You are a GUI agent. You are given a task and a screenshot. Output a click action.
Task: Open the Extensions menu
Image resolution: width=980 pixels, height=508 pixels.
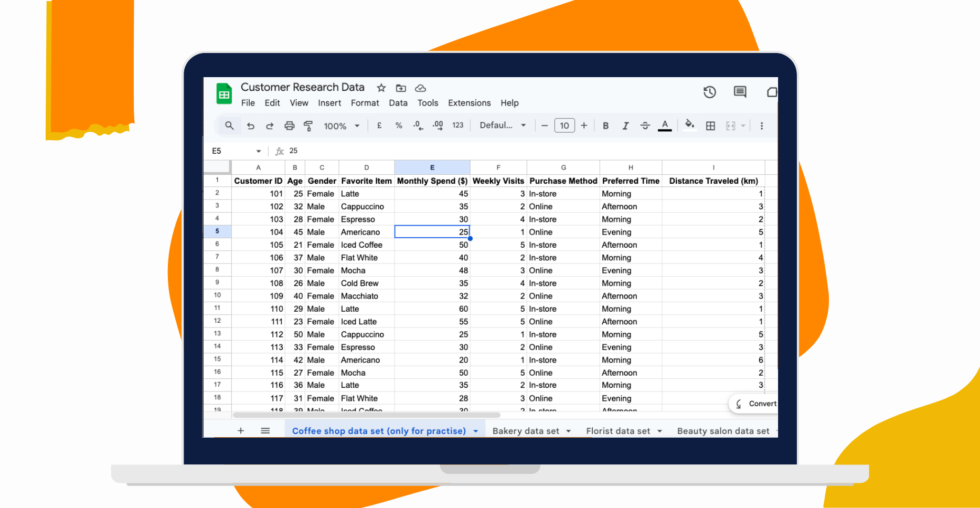click(470, 103)
